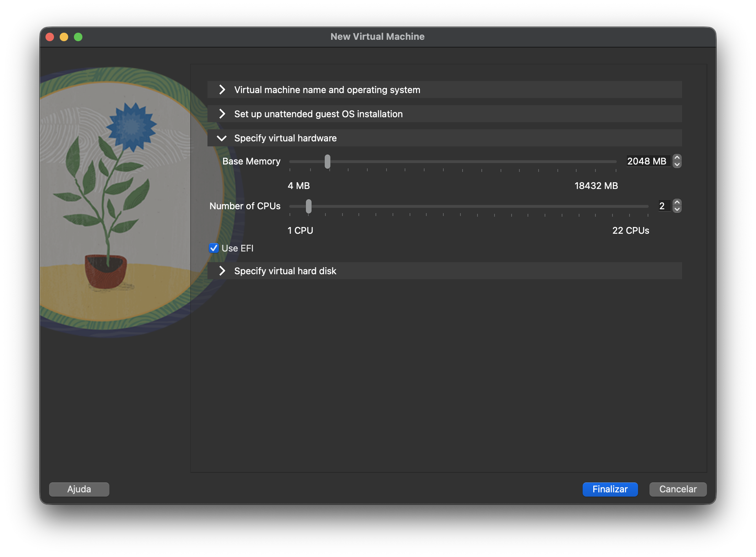This screenshot has width=756, height=557.
Task: Click the Number of CPUs slider handle
Action: [x=308, y=206]
